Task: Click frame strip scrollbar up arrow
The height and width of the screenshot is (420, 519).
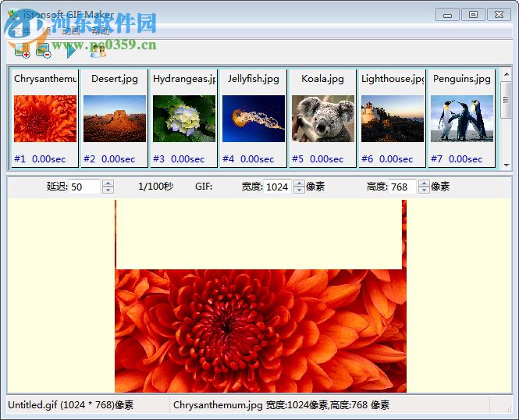Action: [507, 74]
